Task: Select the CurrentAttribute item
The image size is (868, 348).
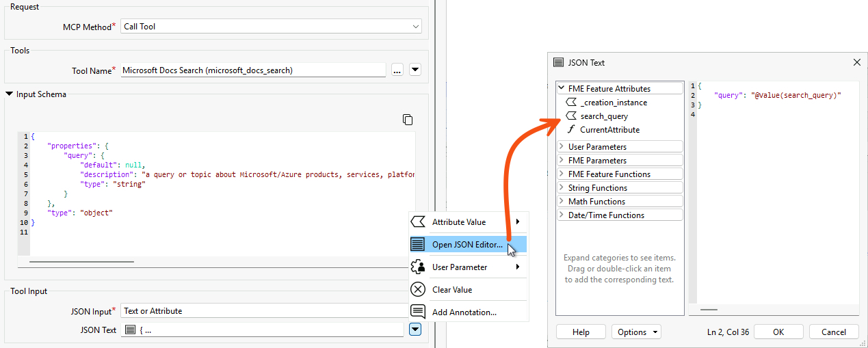Action: tap(609, 130)
